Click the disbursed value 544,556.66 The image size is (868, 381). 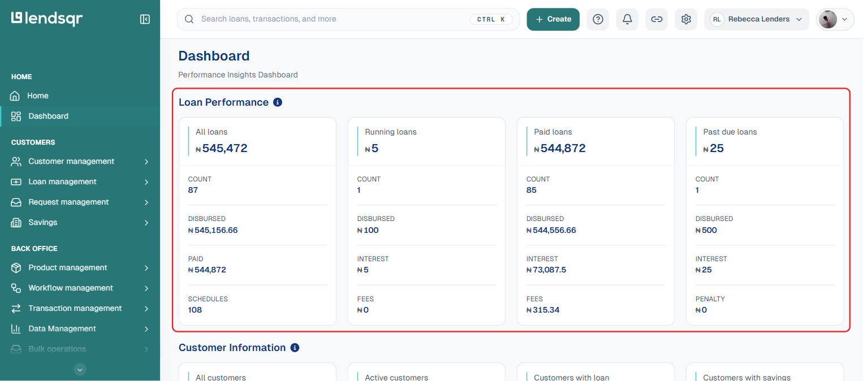[x=551, y=230]
